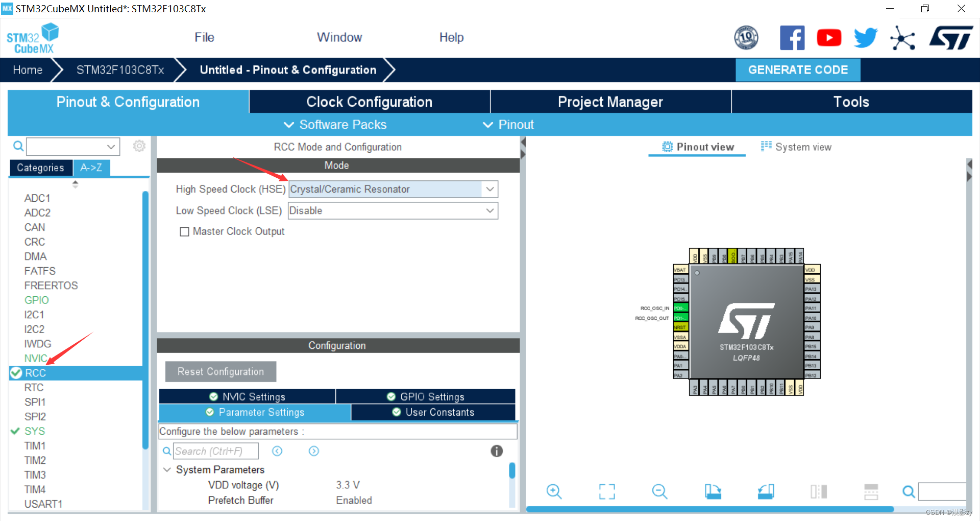
Task: Go to next parameter search result
Action: click(x=314, y=451)
